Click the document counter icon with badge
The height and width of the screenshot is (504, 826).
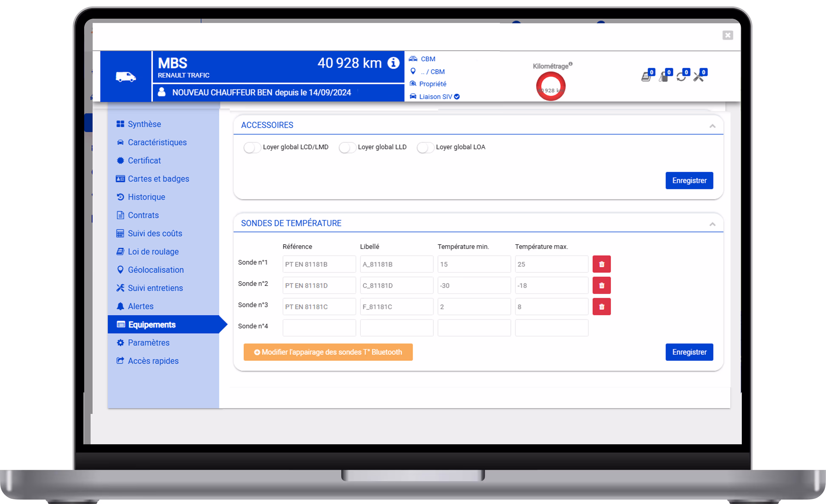point(646,77)
